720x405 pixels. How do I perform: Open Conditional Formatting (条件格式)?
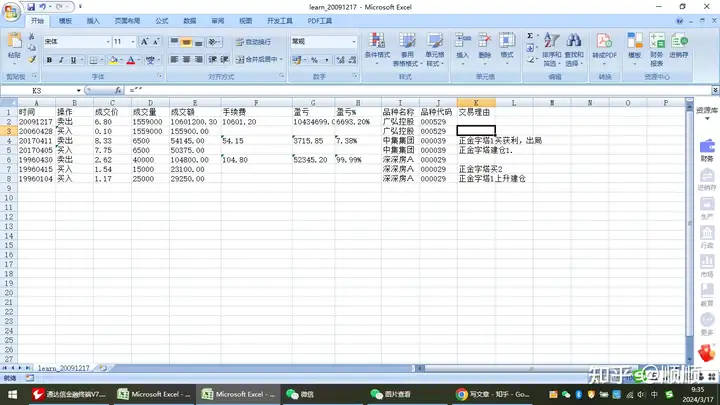[x=377, y=49]
